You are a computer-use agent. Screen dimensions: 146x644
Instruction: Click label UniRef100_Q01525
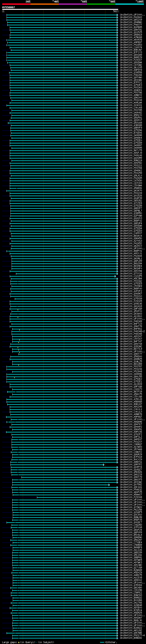131,32
